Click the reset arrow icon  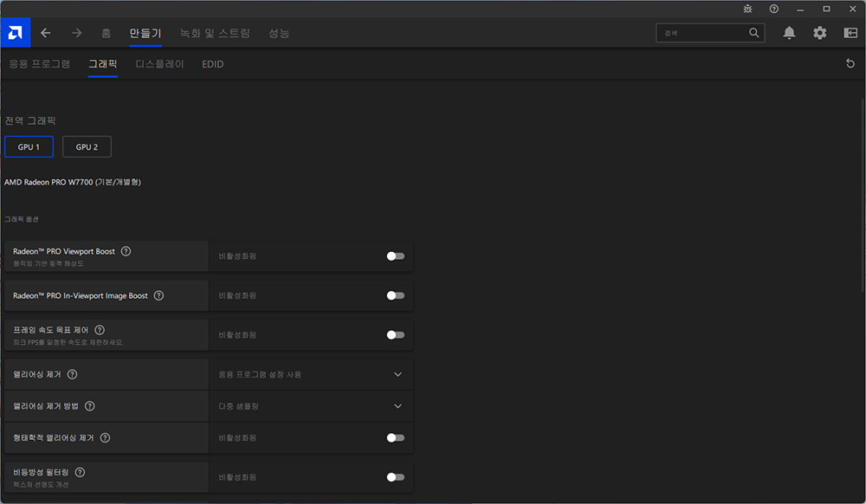850,64
